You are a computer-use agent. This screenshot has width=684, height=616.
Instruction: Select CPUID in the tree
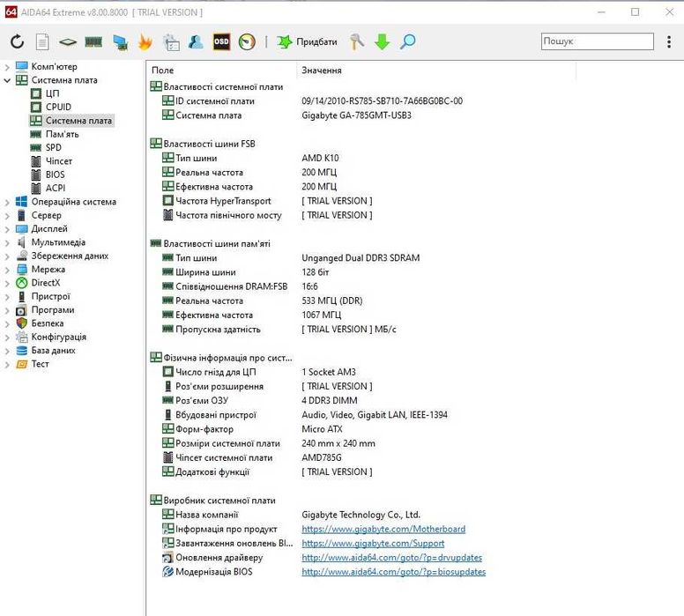(x=58, y=107)
